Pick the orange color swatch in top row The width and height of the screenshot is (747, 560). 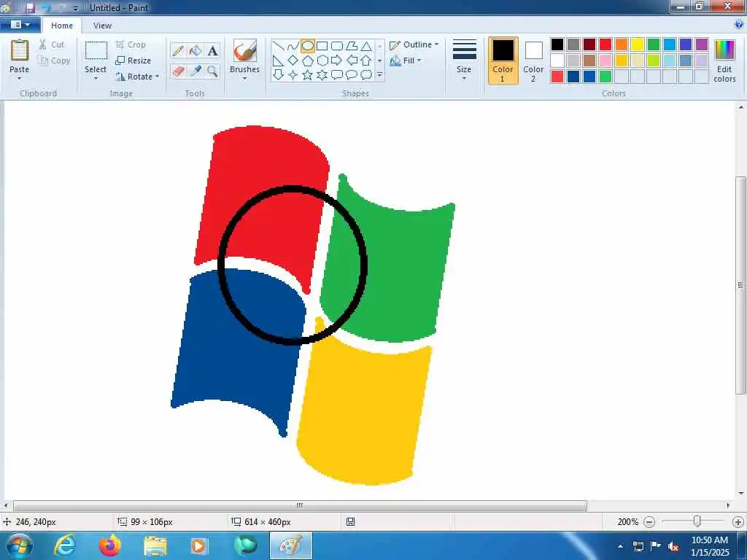tap(622, 44)
